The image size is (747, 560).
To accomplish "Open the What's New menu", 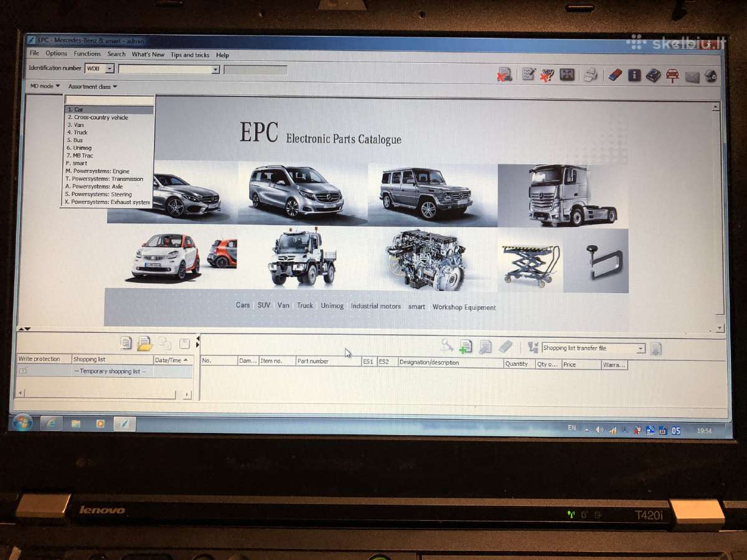I will point(148,54).
